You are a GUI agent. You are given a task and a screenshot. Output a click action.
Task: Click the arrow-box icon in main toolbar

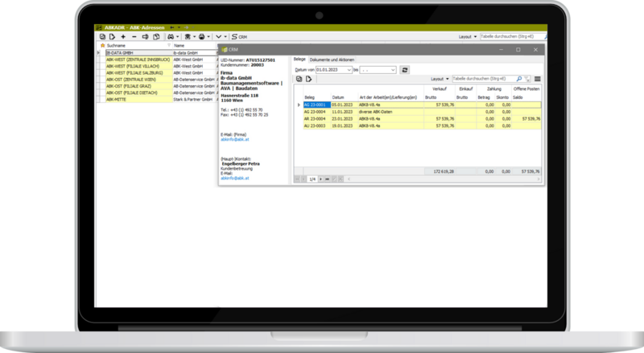(145, 37)
